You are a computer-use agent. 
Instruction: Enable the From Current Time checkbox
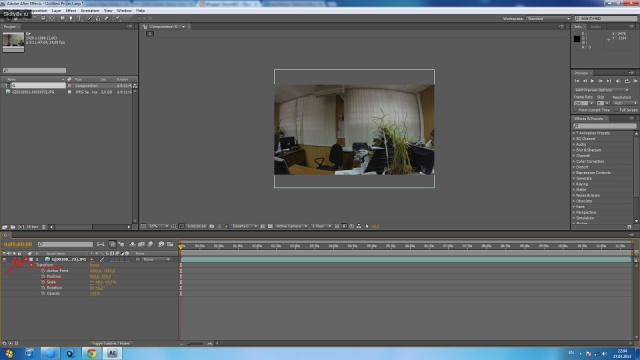pos(576,110)
